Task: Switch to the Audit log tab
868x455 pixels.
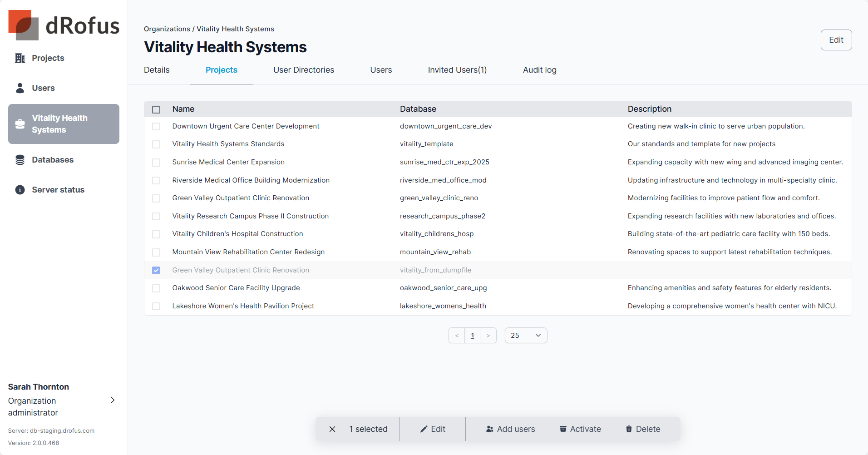Action: [539, 70]
